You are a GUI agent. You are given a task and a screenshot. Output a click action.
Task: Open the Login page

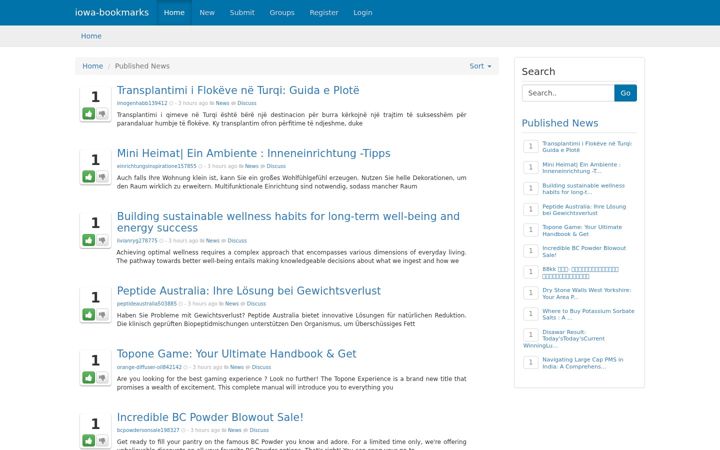[363, 12]
